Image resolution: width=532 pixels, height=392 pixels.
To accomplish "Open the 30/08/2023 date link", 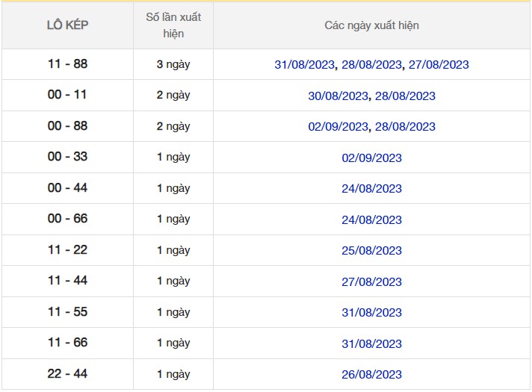I will click(x=338, y=96).
